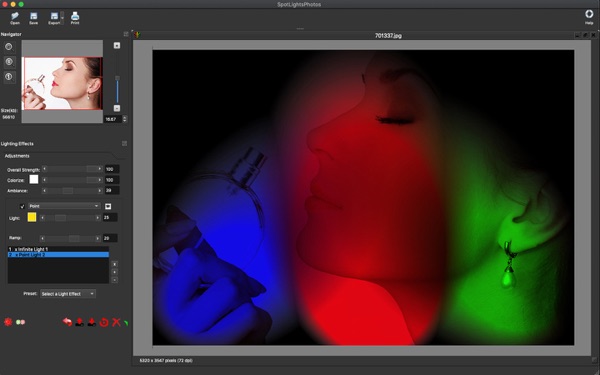
Task: Minimize the 701337.jpg image panel
Action: click(x=577, y=35)
